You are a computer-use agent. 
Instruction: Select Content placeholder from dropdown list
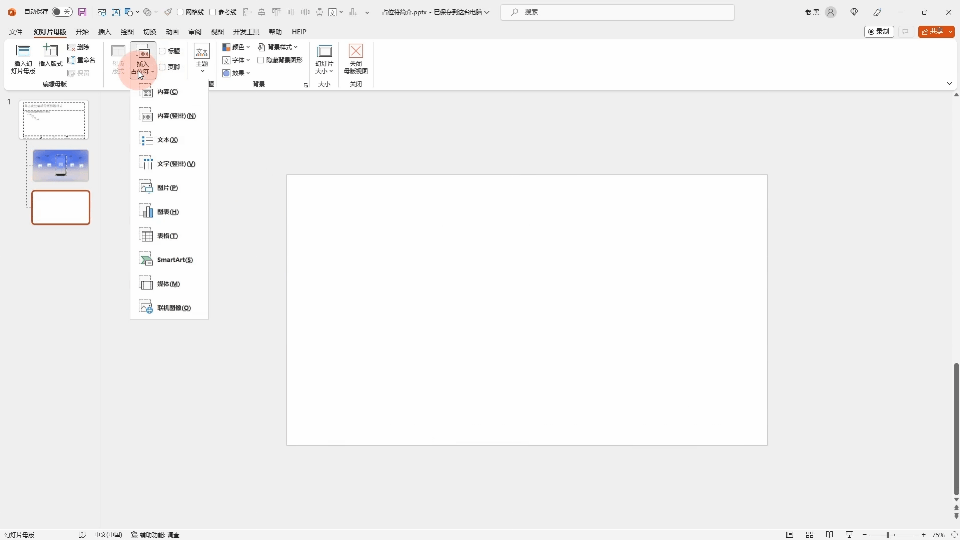(169, 92)
